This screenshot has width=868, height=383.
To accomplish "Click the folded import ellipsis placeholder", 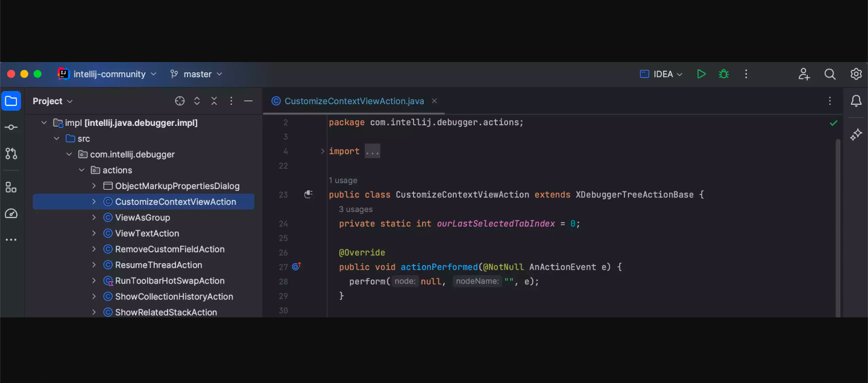I will coord(373,151).
